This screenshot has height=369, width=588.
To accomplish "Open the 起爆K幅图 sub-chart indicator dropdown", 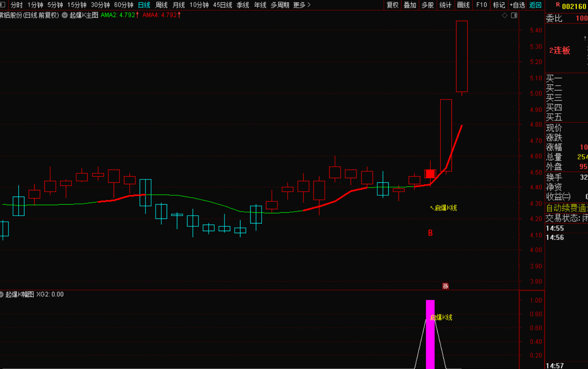I will point(2,294).
